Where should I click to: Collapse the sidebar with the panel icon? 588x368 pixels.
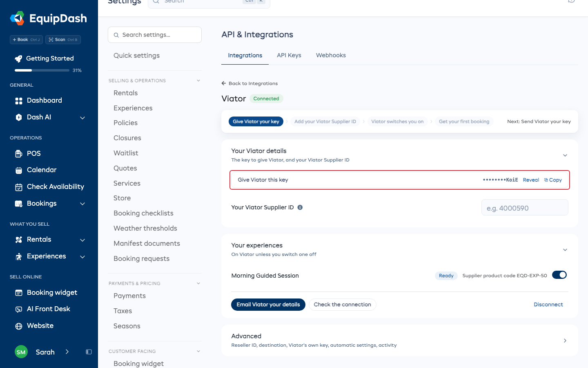(89, 352)
